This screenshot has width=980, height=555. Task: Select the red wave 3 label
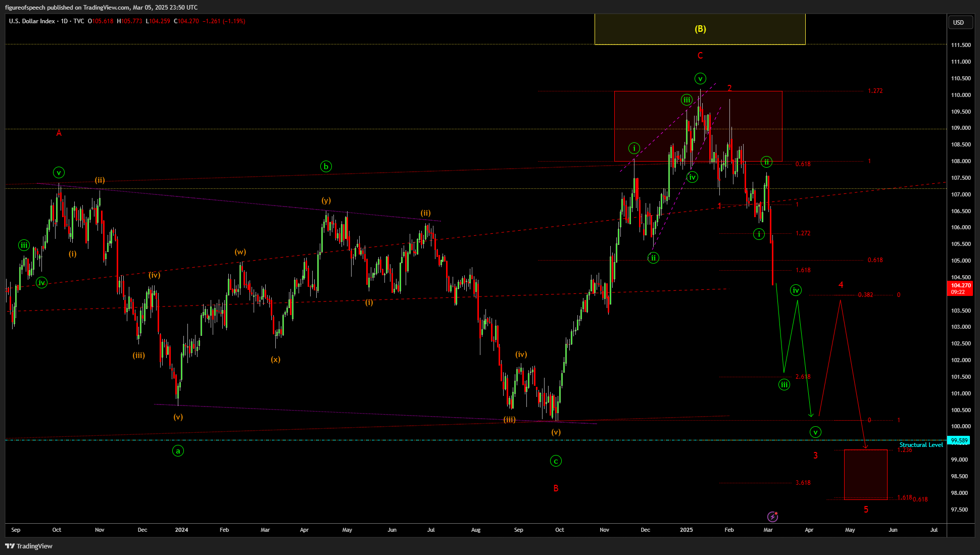click(x=815, y=456)
